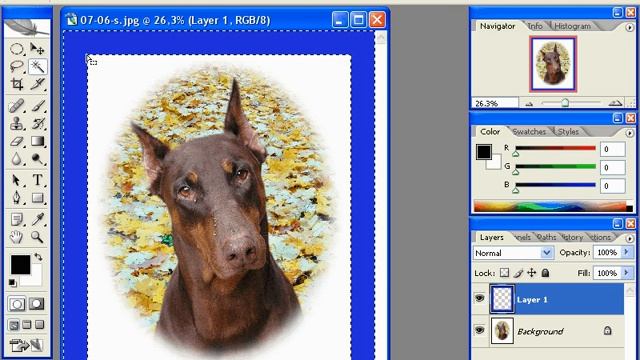The width and height of the screenshot is (640, 360).
Task: Click the Navigator zoom percentage field
Action: (x=495, y=103)
